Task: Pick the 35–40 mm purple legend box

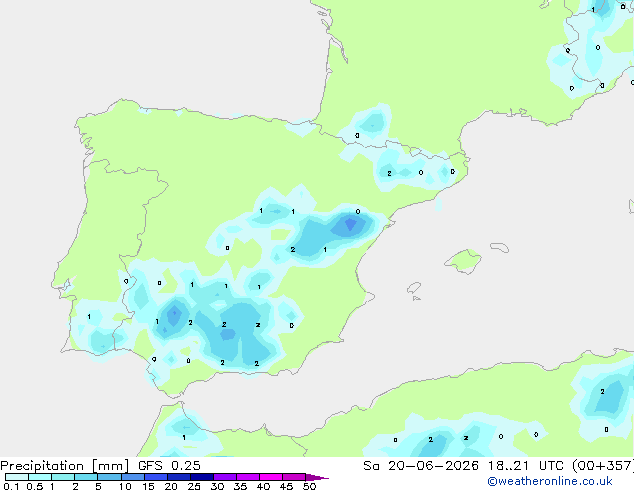Action: click(x=247, y=477)
